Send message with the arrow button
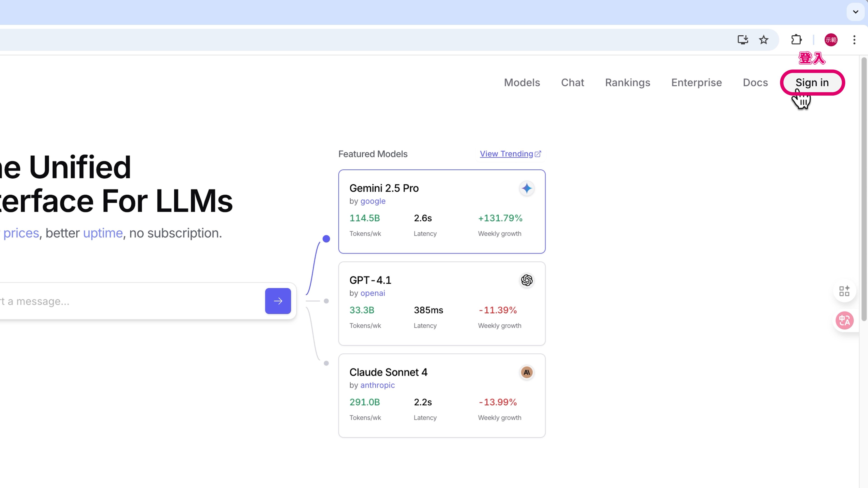The image size is (868, 488). coord(278,301)
